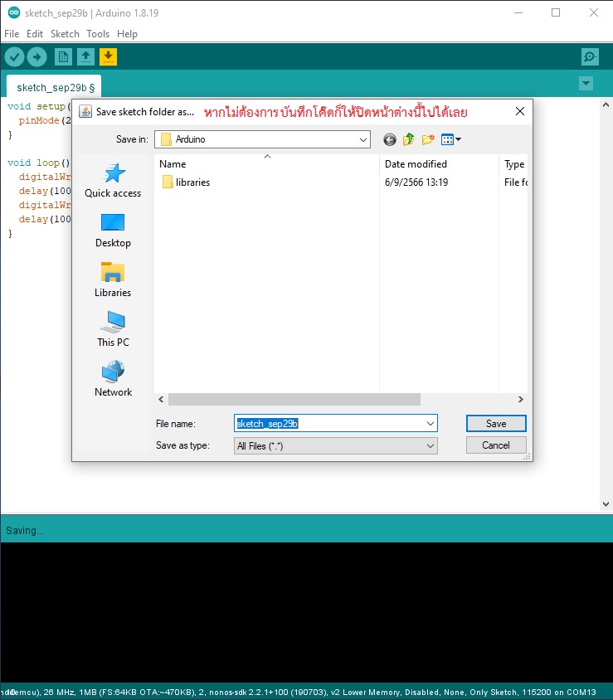Go up one folder level icon
613x700 pixels.
[409, 140]
